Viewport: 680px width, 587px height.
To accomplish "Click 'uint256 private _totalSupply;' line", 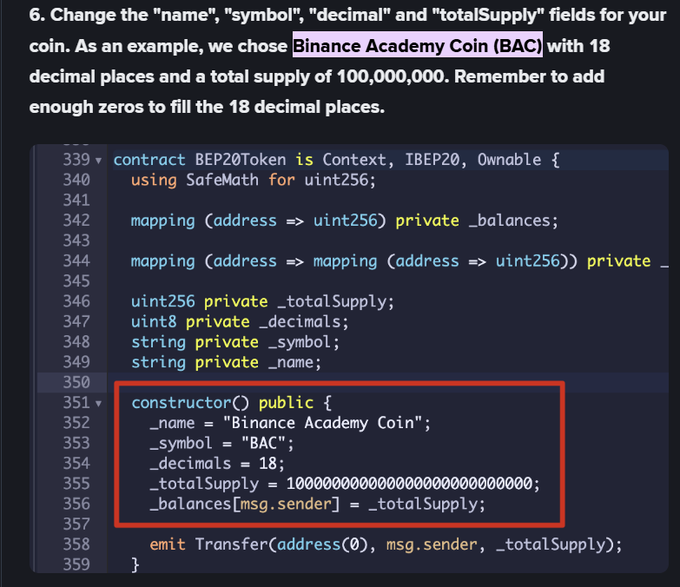I will (262, 302).
